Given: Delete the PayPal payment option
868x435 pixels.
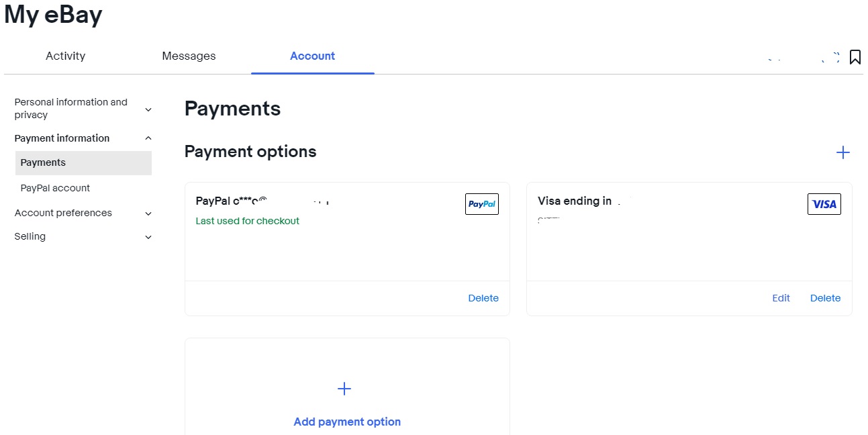Looking at the screenshot, I should [x=483, y=298].
